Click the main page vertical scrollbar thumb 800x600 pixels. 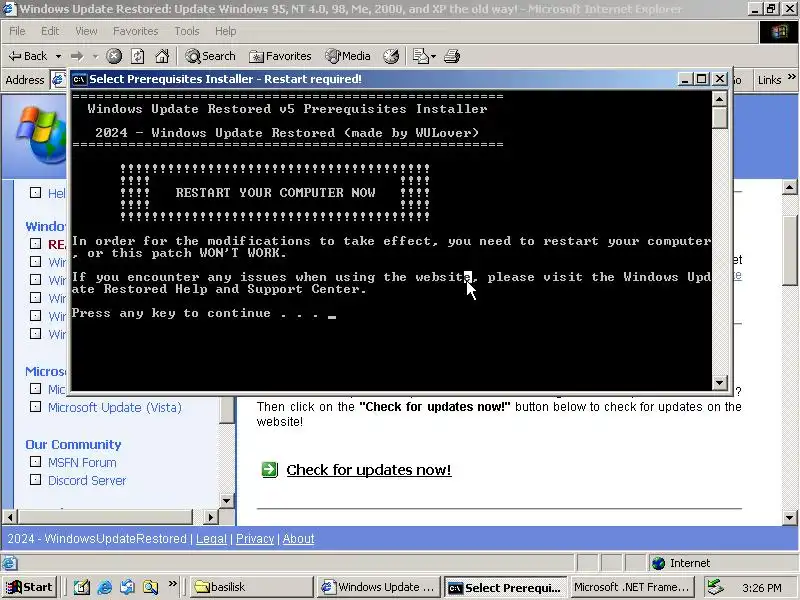tap(789, 250)
